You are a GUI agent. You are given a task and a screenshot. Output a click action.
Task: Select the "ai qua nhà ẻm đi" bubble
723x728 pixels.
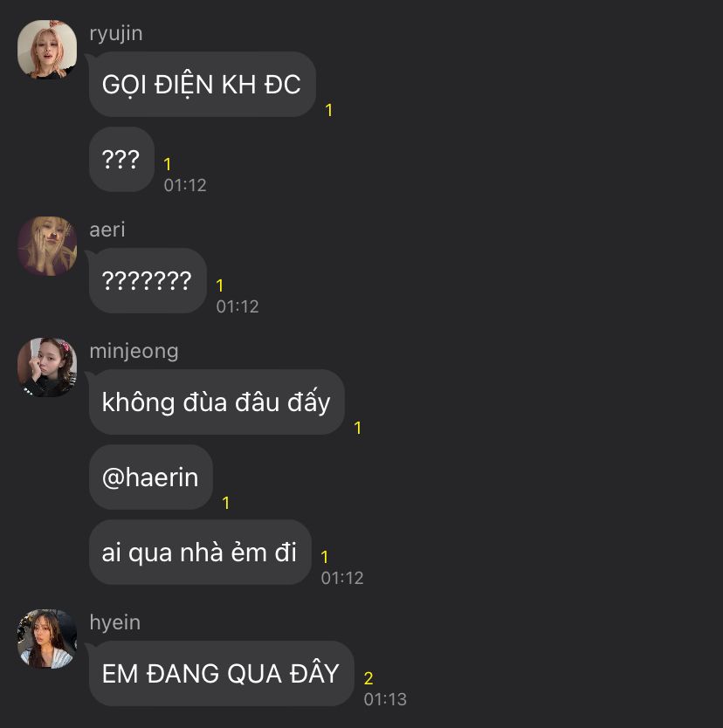[200, 552]
